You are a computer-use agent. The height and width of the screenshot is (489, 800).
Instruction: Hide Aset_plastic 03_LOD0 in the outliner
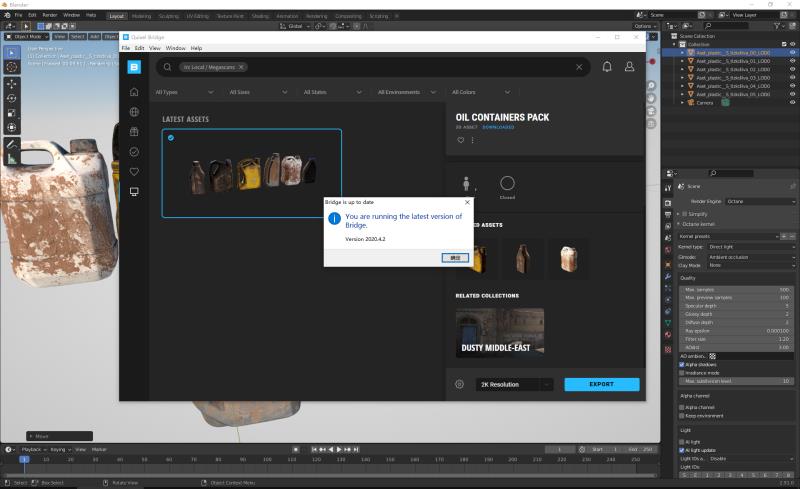click(x=792, y=78)
